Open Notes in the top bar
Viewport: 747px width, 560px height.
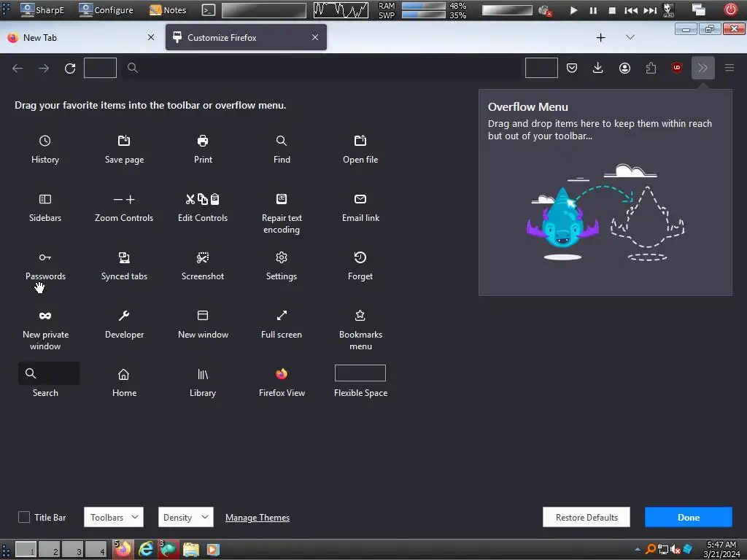[x=169, y=10]
